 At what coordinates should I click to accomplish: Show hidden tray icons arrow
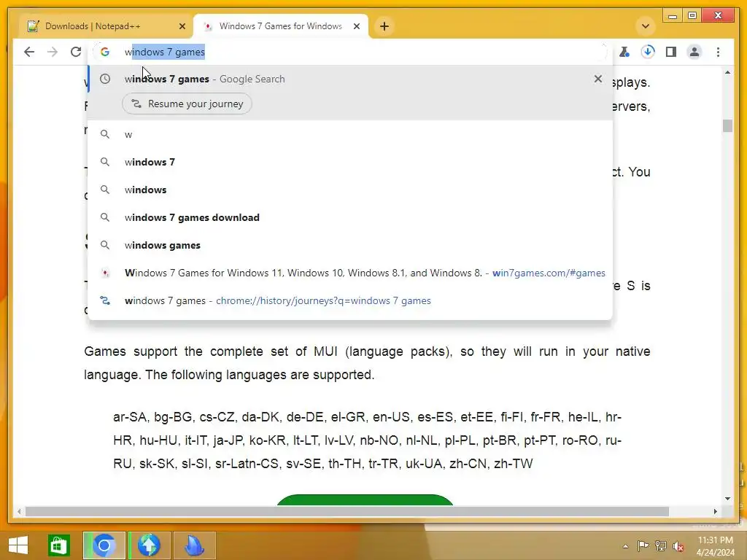(x=625, y=546)
